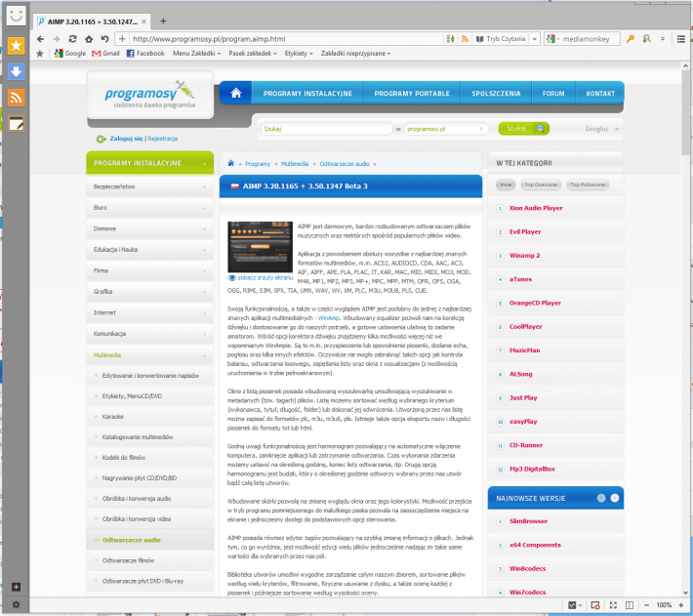Zoom out with the minus button
The height and width of the screenshot is (616, 693).
coord(646,605)
